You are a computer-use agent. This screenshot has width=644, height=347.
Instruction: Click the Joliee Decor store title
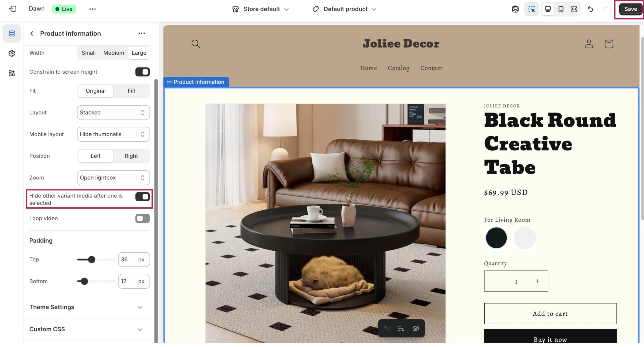pyautogui.click(x=401, y=44)
